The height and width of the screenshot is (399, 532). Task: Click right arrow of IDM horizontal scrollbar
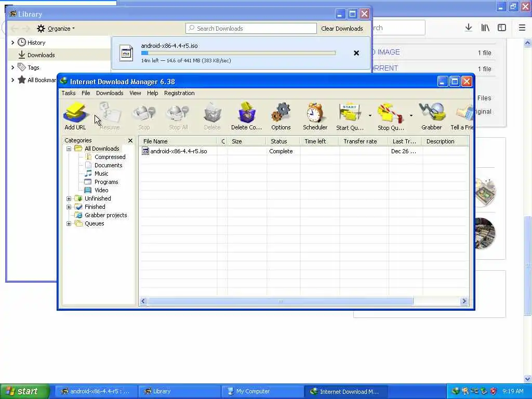pos(464,301)
